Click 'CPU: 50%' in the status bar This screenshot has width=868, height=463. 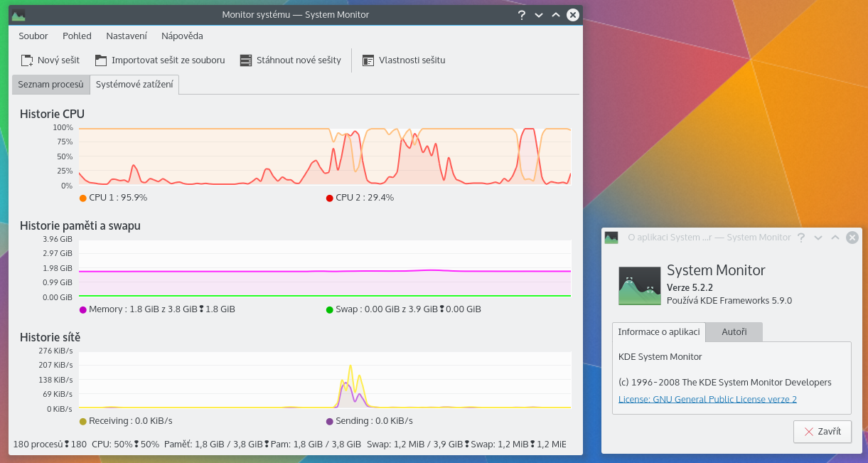(x=112, y=445)
